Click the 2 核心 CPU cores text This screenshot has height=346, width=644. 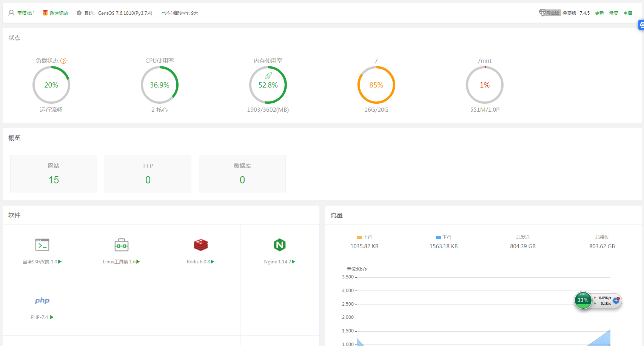coord(160,110)
